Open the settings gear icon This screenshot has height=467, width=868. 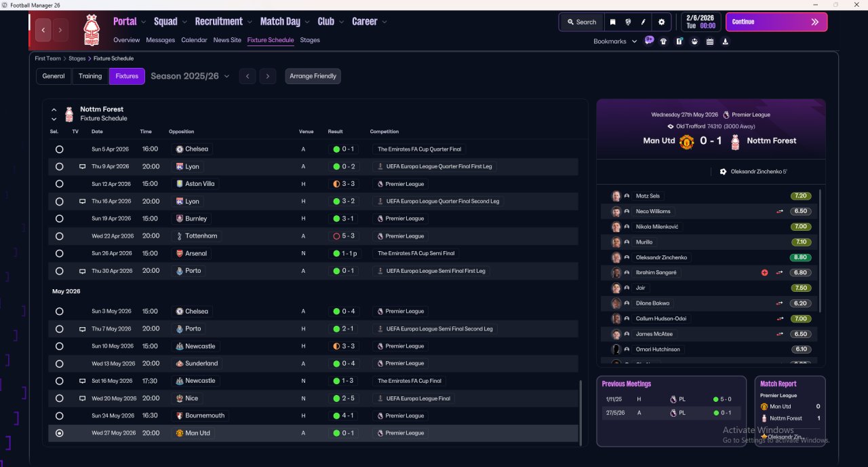tap(662, 22)
